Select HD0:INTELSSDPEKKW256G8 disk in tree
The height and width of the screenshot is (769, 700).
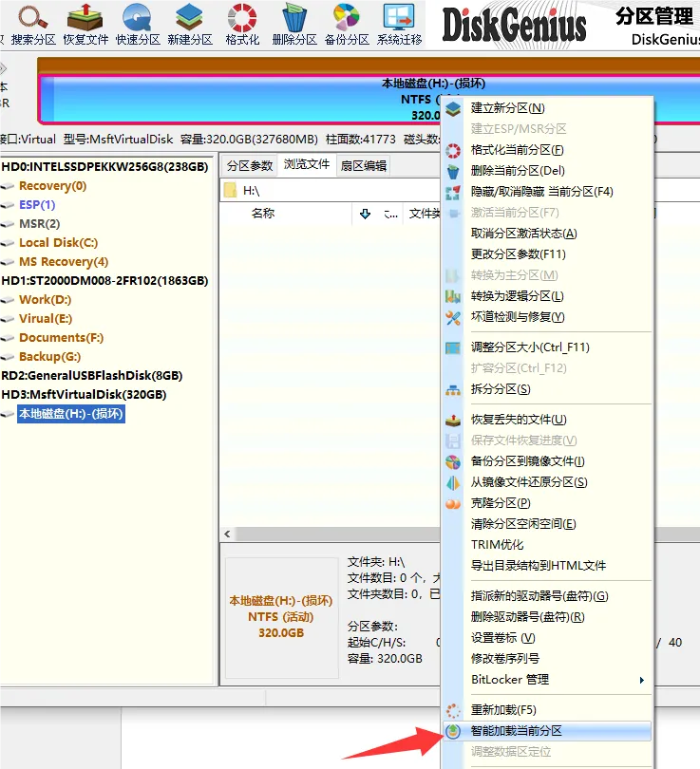[105, 167]
